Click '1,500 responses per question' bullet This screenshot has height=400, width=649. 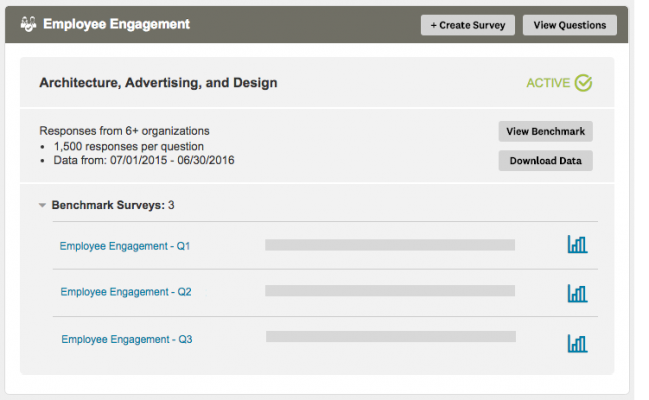click(x=129, y=146)
